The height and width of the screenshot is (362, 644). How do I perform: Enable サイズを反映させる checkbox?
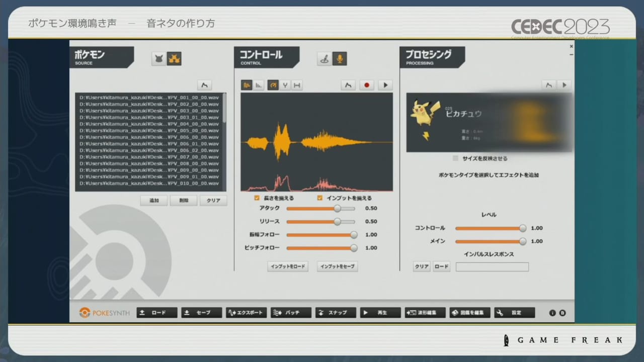[455, 158]
